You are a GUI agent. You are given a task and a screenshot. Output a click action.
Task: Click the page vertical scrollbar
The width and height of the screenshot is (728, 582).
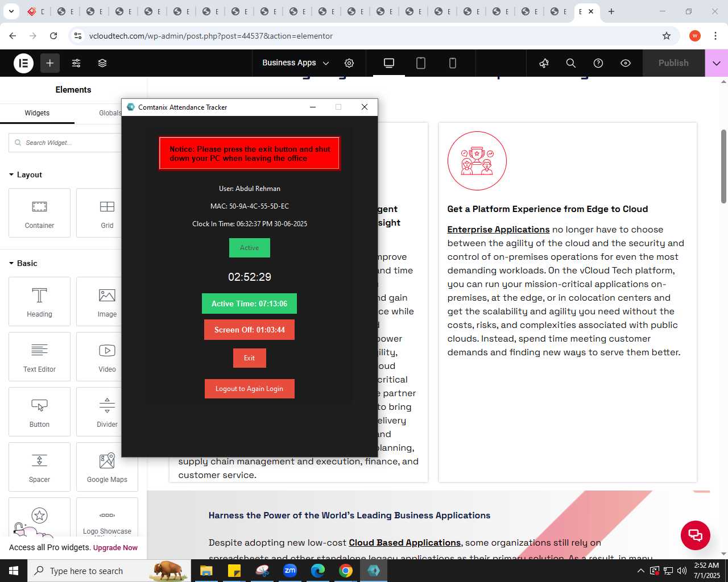click(x=723, y=167)
